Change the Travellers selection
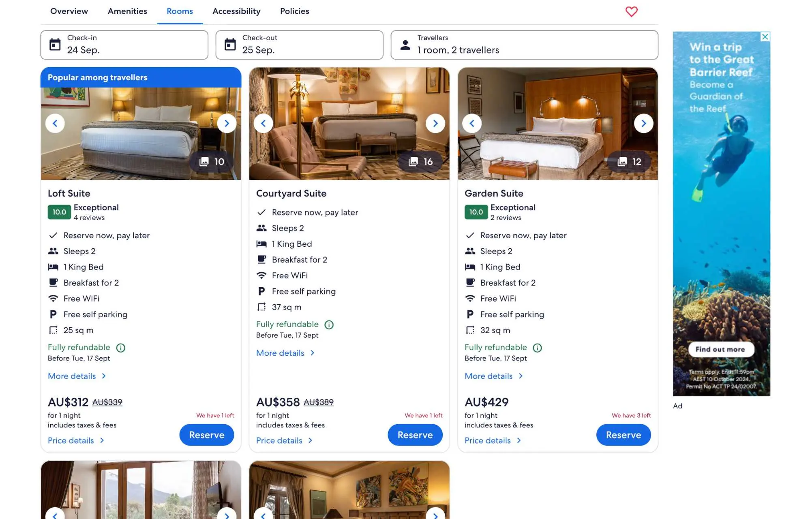Viewport: 812px width, 519px height. (524, 45)
